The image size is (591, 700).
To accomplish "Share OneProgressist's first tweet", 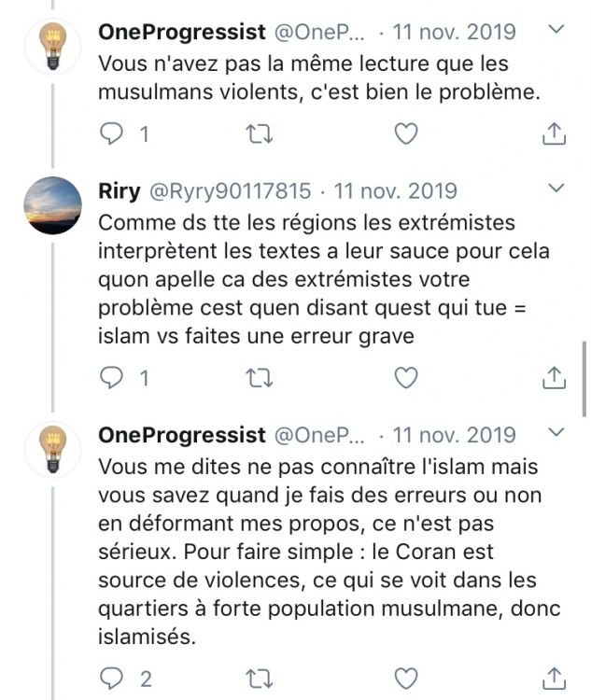I will [554, 134].
